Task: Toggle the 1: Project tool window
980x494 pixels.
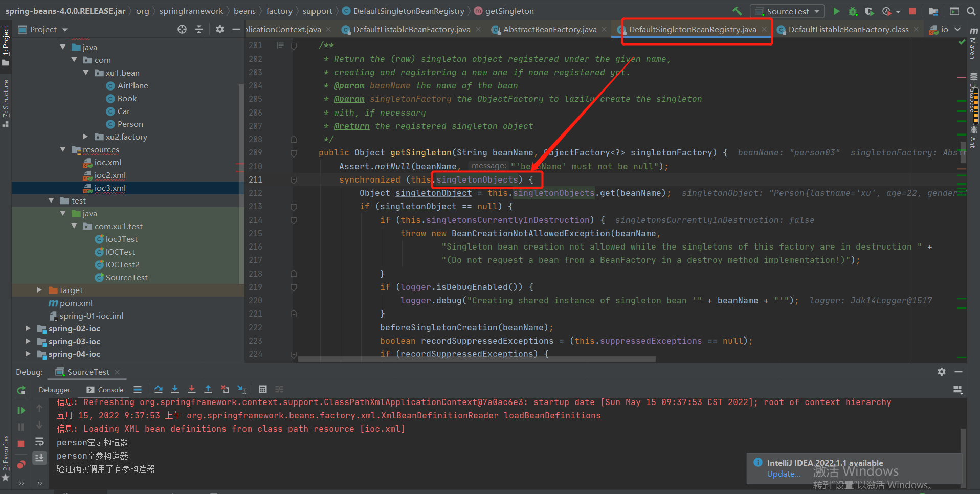Action: pyautogui.click(x=6, y=45)
